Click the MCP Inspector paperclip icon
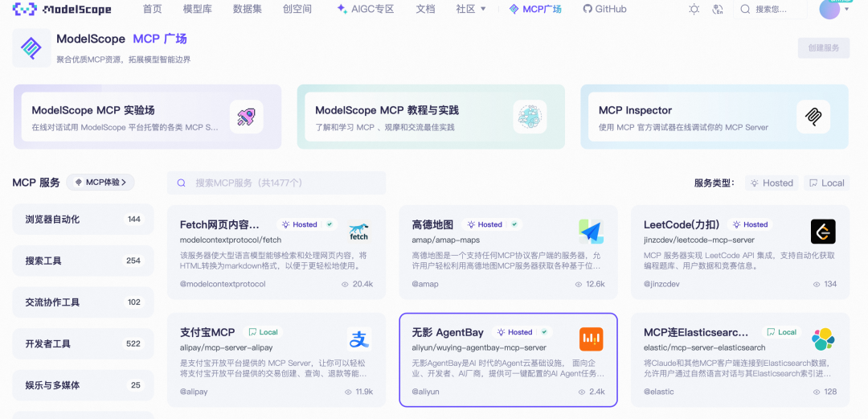 tap(813, 117)
